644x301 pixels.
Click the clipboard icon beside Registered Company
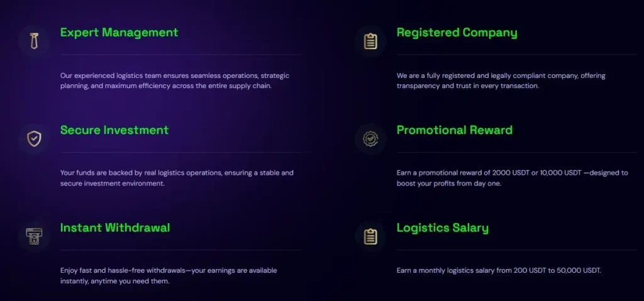[x=370, y=41]
